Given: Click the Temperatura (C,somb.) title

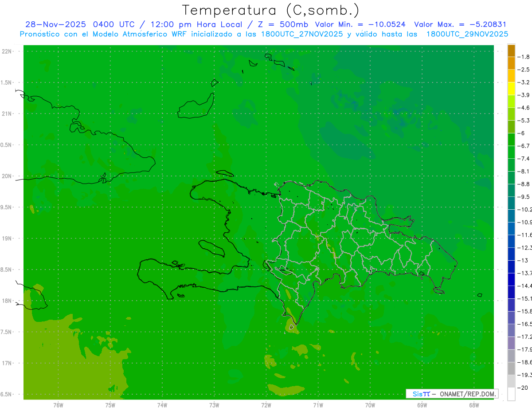Looking at the screenshot, I should [x=271, y=11].
